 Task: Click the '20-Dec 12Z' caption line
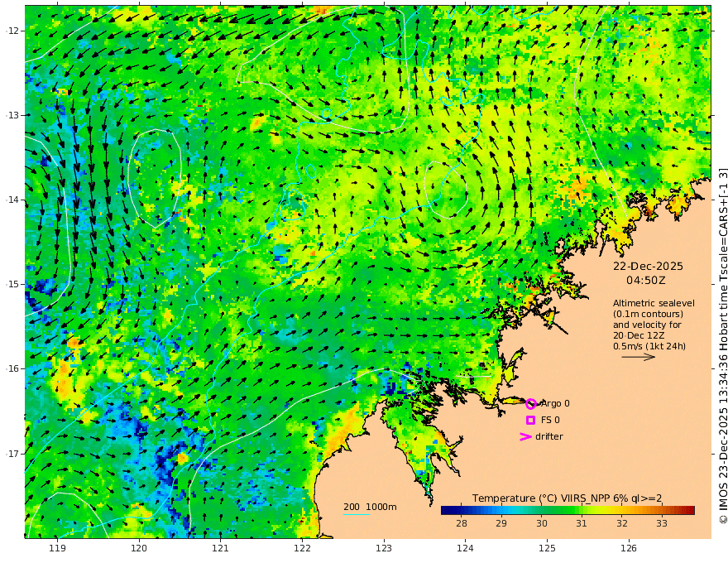coord(639,335)
